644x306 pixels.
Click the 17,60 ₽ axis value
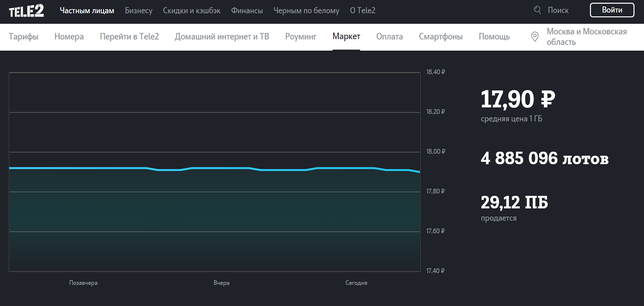(x=435, y=231)
